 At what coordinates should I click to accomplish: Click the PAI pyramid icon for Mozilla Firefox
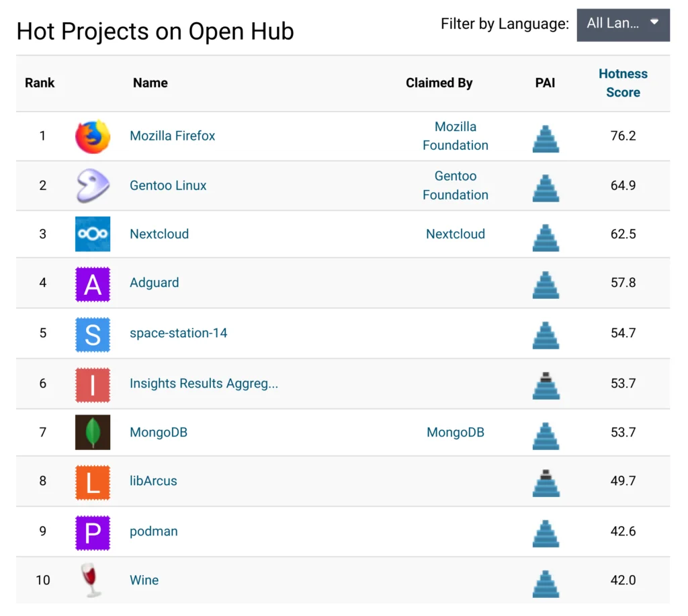(546, 137)
